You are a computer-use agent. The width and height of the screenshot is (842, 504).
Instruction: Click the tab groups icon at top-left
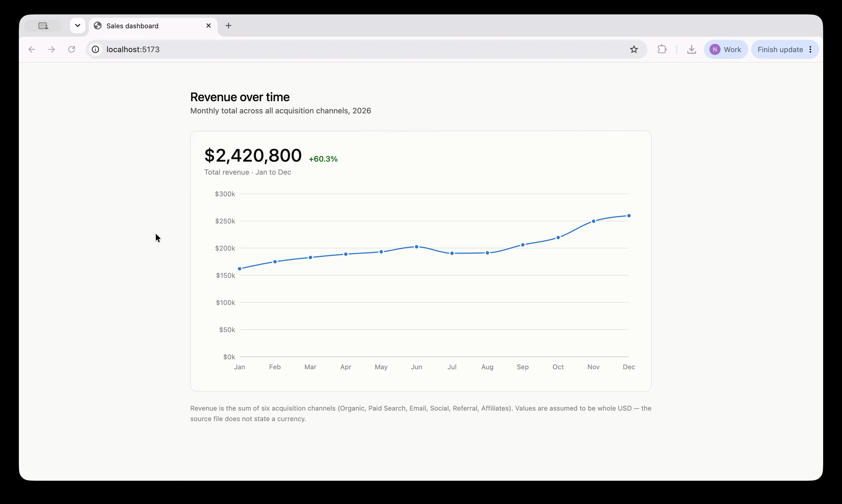43,26
